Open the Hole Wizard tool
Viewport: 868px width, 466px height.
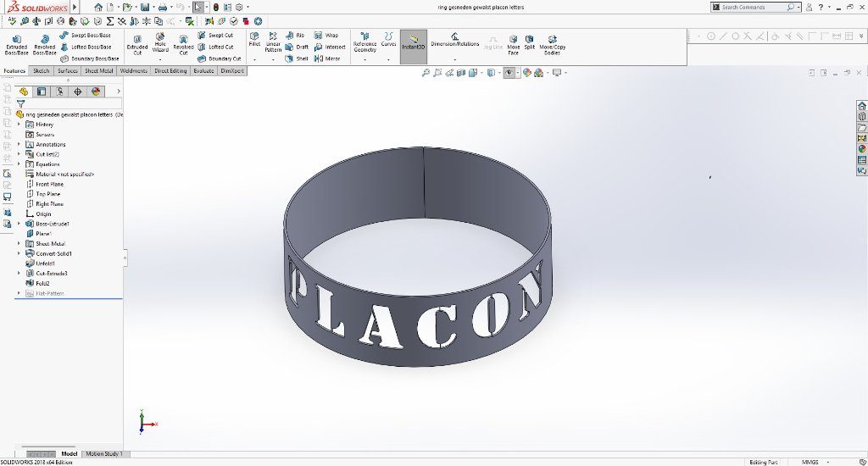pos(160,43)
